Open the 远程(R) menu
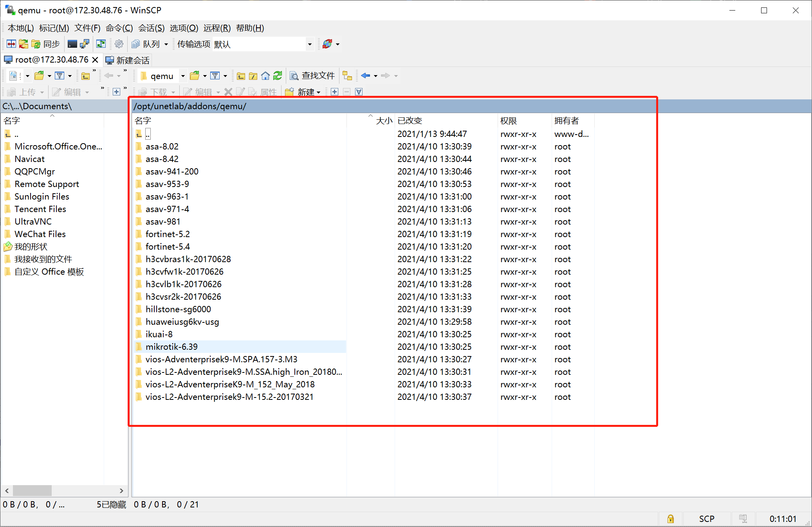This screenshot has height=527, width=812. 217,28
